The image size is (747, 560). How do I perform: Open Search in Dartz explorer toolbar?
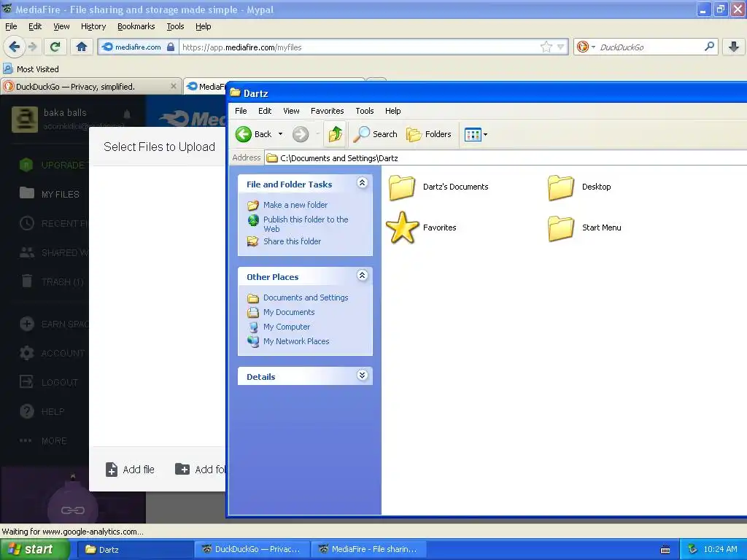[376, 134]
